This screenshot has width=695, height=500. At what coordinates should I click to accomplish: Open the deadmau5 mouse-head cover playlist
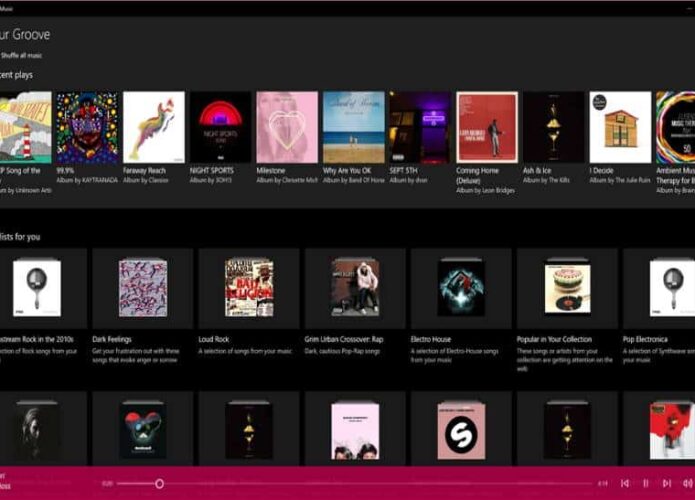pyautogui.click(x=143, y=431)
